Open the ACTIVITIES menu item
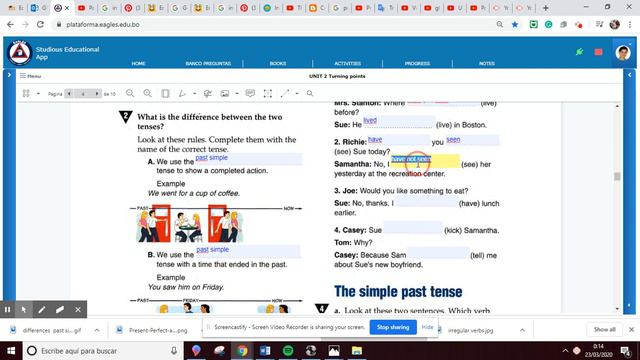The width and height of the screenshot is (640, 360). click(347, 63)
